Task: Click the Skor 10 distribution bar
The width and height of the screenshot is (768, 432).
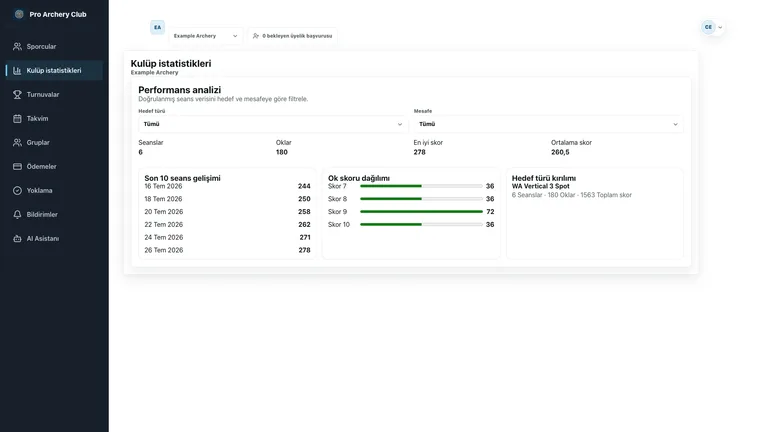Action: (x=421, y=224)
